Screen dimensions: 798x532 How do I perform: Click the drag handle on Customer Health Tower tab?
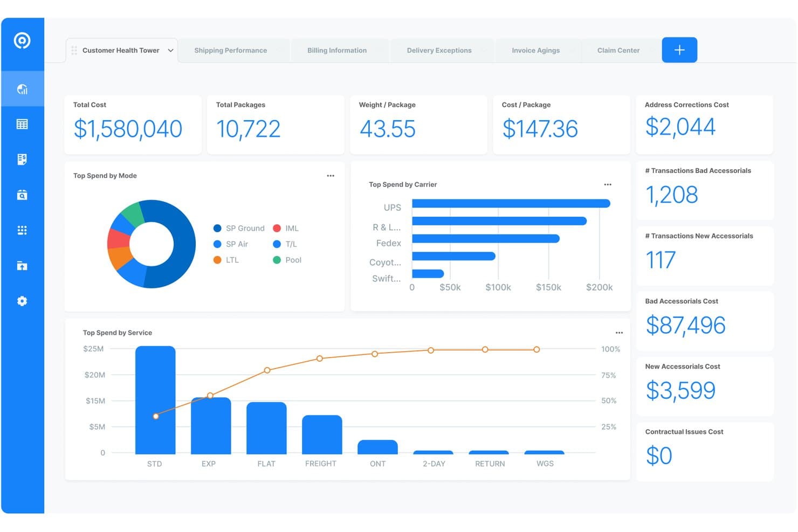tap(74, 50)
